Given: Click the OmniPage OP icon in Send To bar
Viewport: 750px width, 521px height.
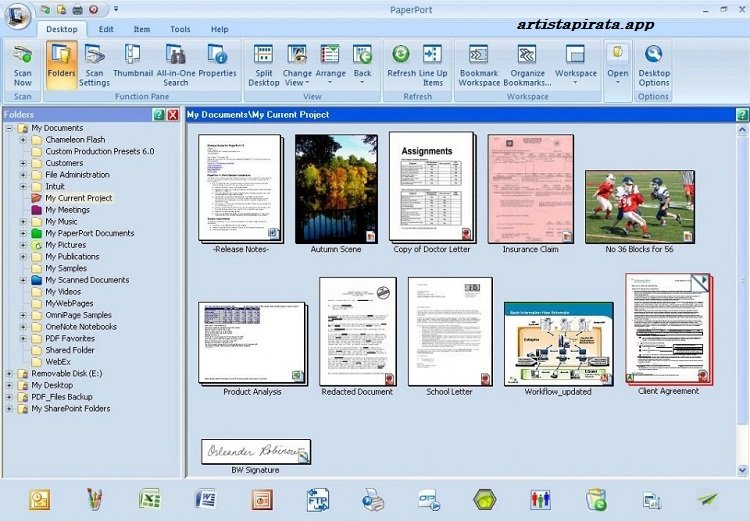Looking at the screenshot, I should [429, 499].
